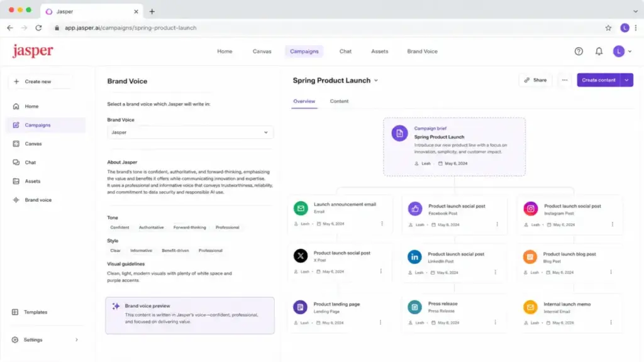Open options for Launch announcement email card
Viewport: 644px width, 362px height.
(x=382, y=224)
